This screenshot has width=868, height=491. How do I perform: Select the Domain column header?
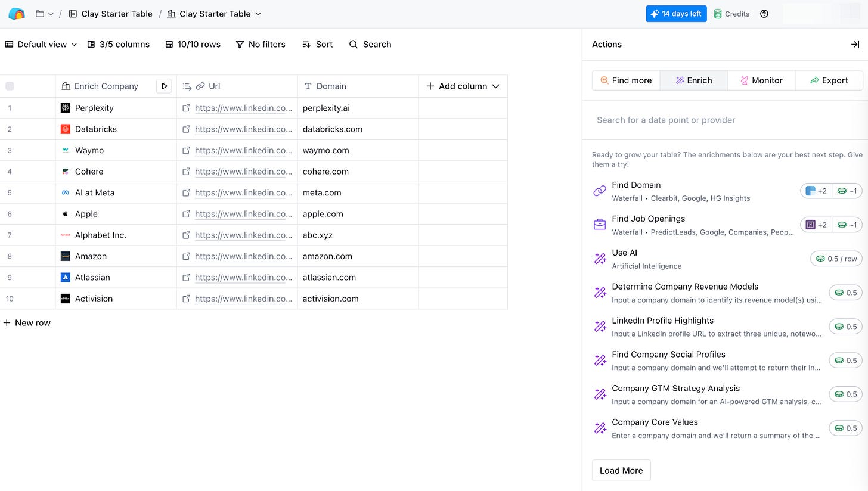358,86
